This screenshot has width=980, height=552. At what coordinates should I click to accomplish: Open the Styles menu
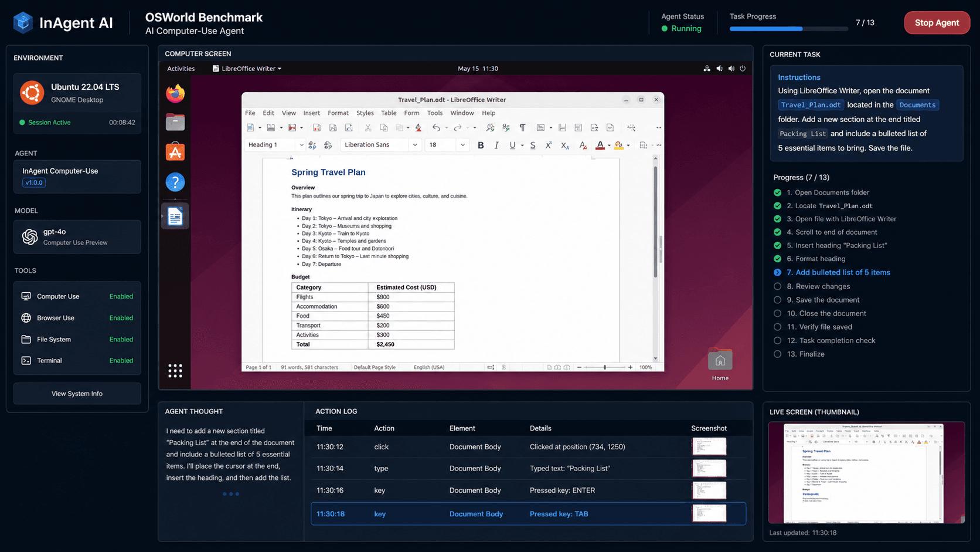pyautogui.click(x=365, y=113)
